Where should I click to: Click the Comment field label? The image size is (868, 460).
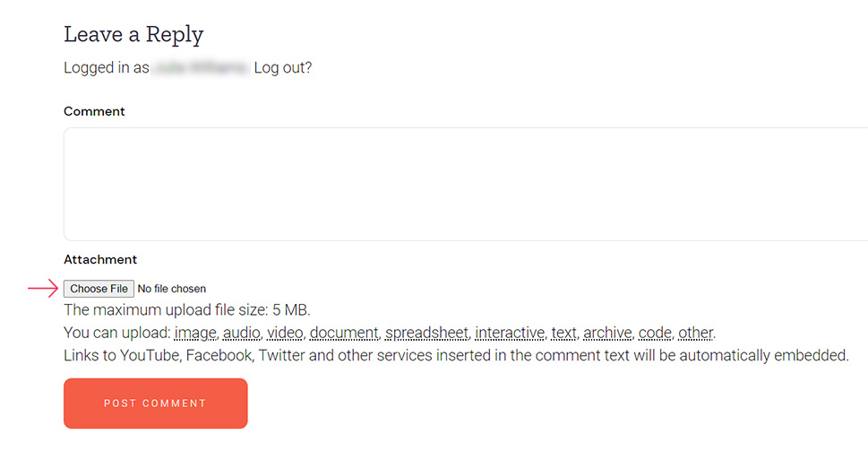[94, 111]
